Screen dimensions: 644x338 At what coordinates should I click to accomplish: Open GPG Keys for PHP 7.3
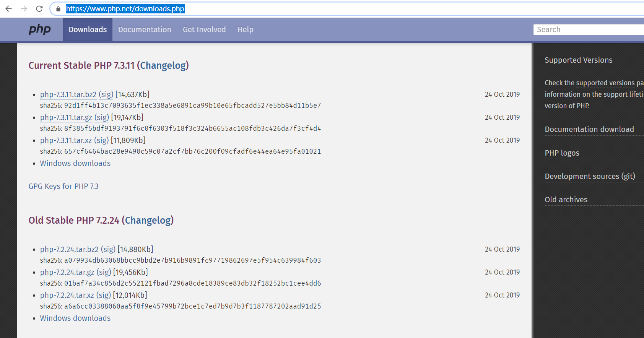point(63,186)
